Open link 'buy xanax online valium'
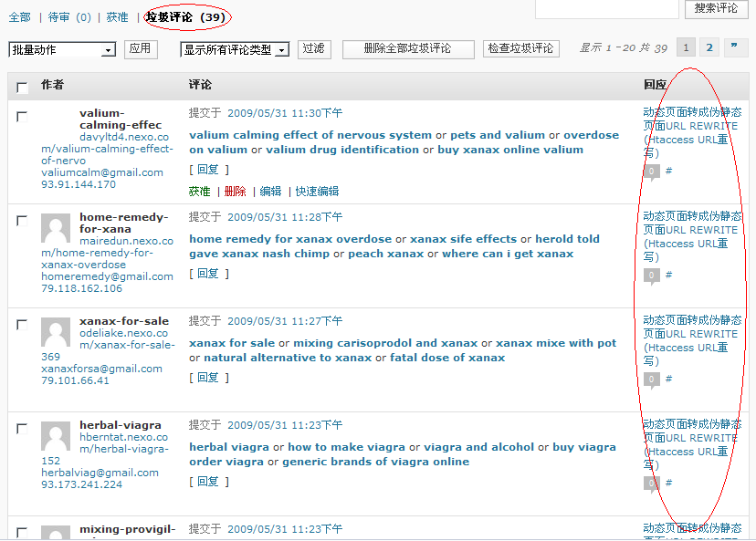This screenshot has width=756, height=541. (x=510, y=150)
